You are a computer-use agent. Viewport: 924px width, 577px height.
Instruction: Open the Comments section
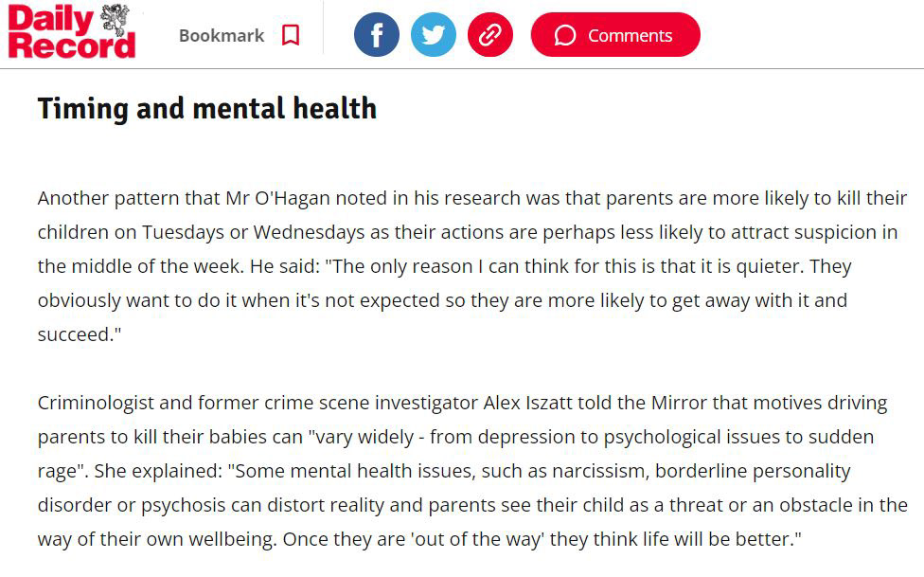(x=615, y=34)
